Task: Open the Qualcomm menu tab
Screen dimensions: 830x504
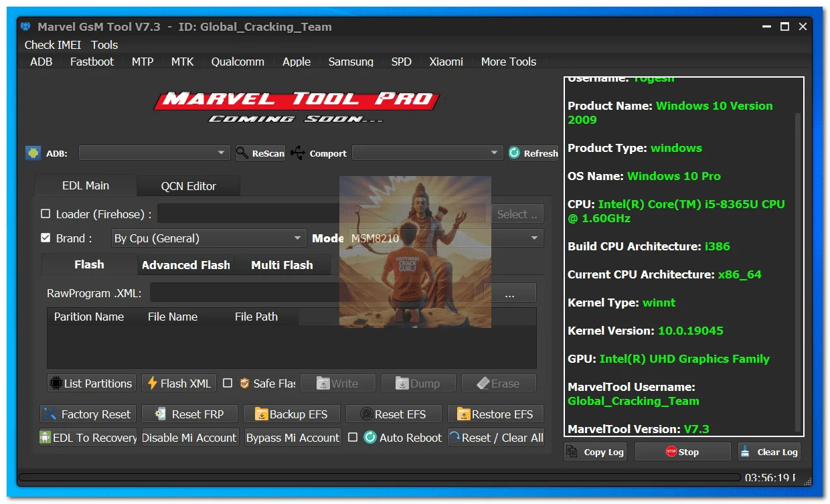Action: click(238, 62)
